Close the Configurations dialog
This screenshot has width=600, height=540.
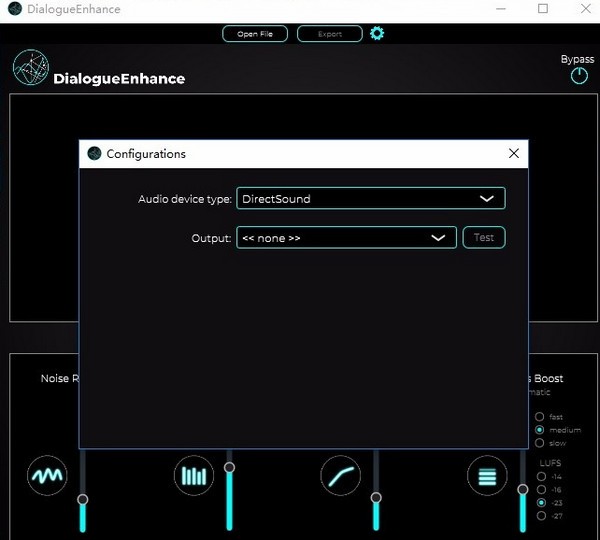click(514, 153)
